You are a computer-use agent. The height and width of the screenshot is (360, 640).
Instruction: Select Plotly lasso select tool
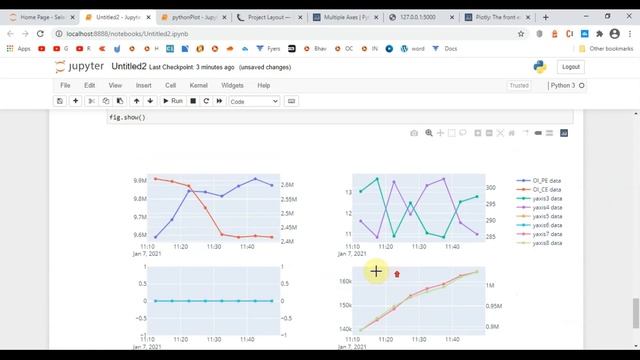tap(463, 133)
